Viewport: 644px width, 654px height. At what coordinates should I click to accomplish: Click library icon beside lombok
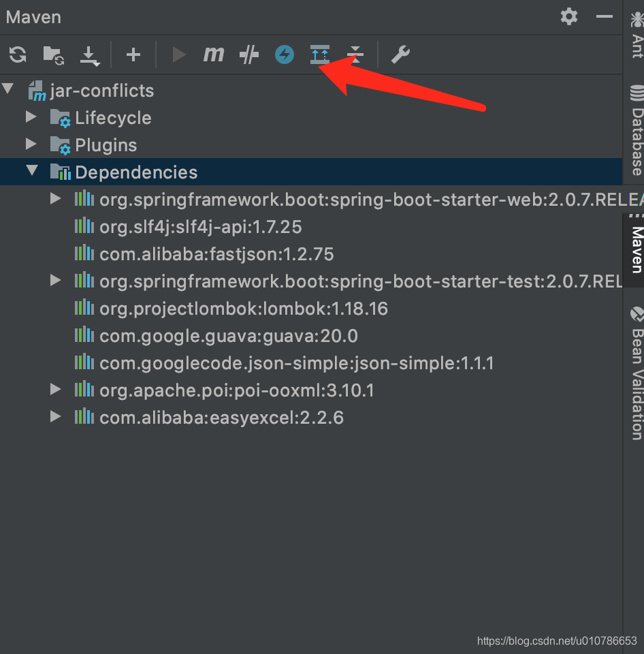pyautogui.click(x=84, y=307)
